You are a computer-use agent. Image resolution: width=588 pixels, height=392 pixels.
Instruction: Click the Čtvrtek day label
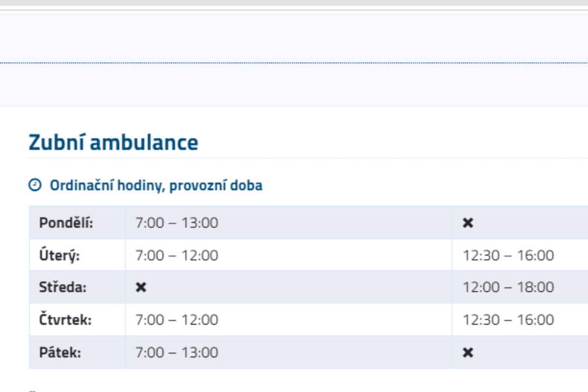65,321
